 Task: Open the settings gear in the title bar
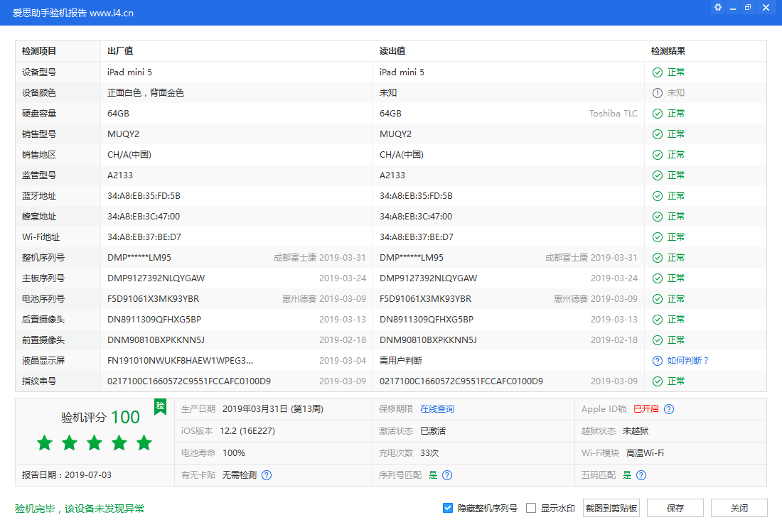pos(717,7)
